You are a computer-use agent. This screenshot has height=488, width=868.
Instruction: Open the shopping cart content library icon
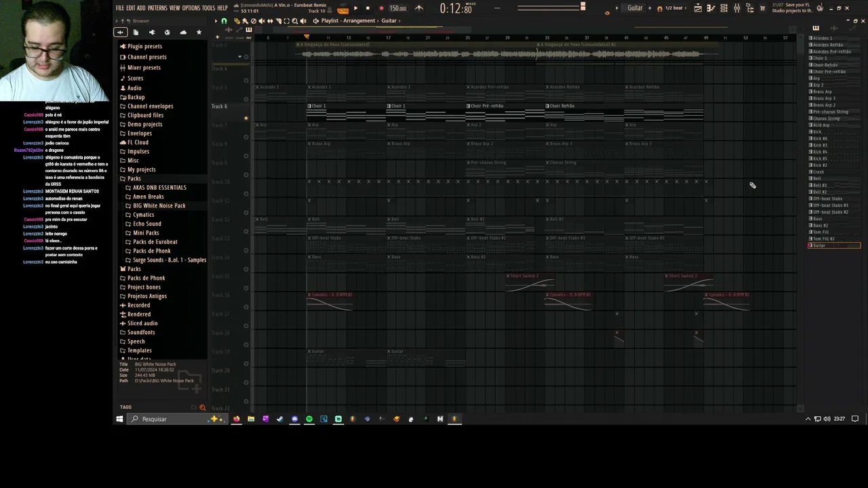762,8
